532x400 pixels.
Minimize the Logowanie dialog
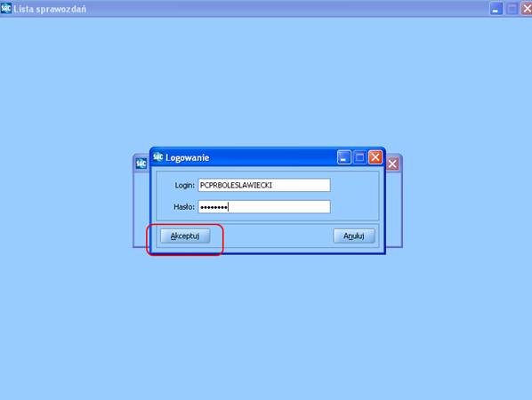(344, 157)
